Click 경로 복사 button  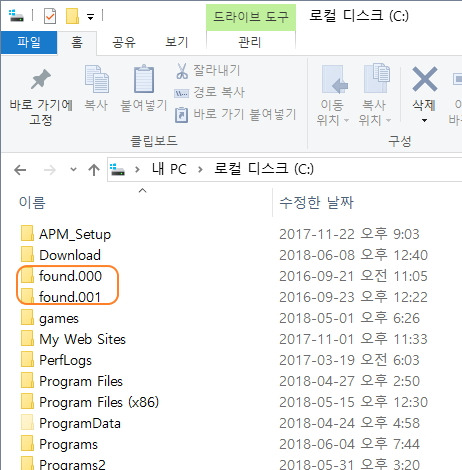coord(209,92)
